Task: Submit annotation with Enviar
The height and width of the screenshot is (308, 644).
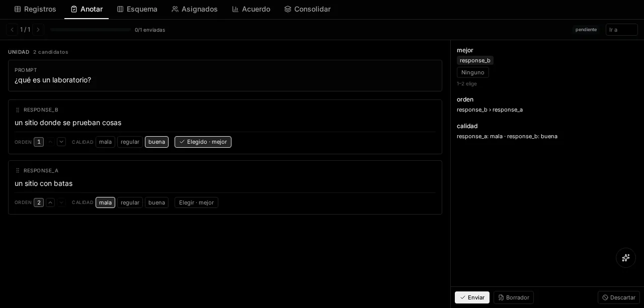Action: click(472, 297)
